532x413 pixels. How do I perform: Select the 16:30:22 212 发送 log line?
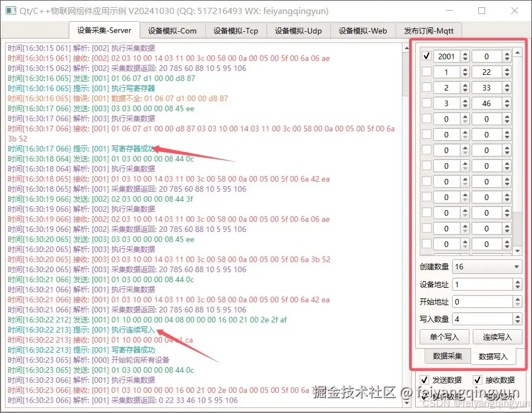[x=148, y=320]
